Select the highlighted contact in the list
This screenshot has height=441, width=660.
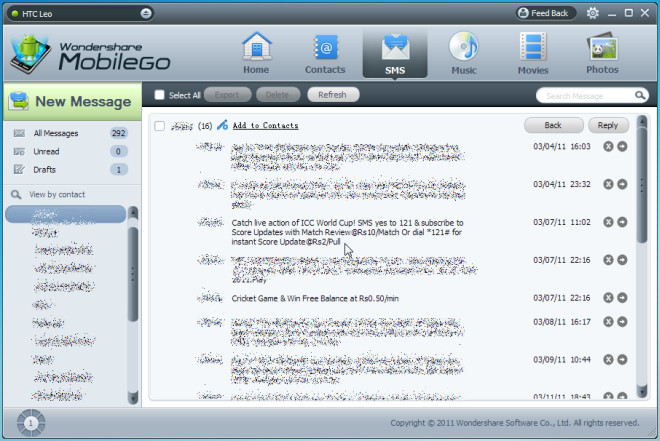click(66, 214)
